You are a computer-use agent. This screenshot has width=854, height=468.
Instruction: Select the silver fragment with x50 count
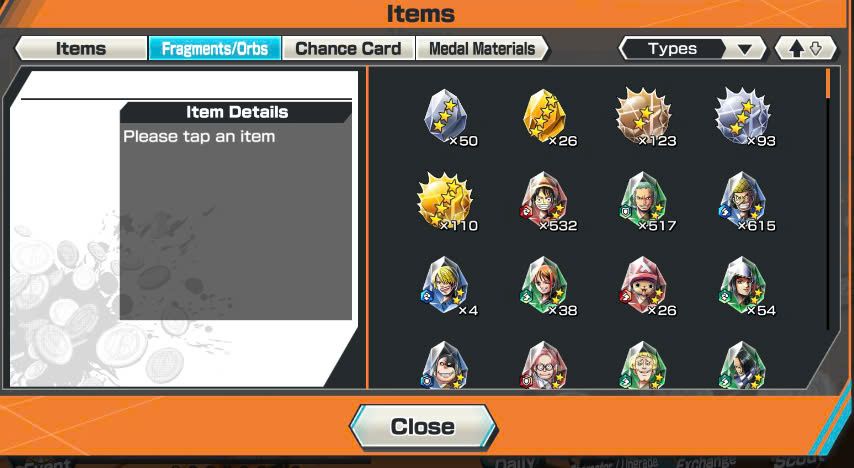click(446, 117)
